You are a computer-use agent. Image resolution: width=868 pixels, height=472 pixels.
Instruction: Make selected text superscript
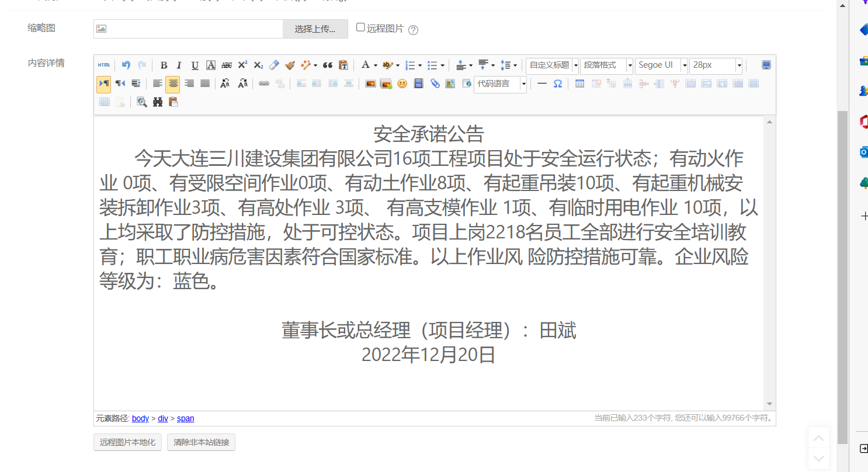point(242,65)
